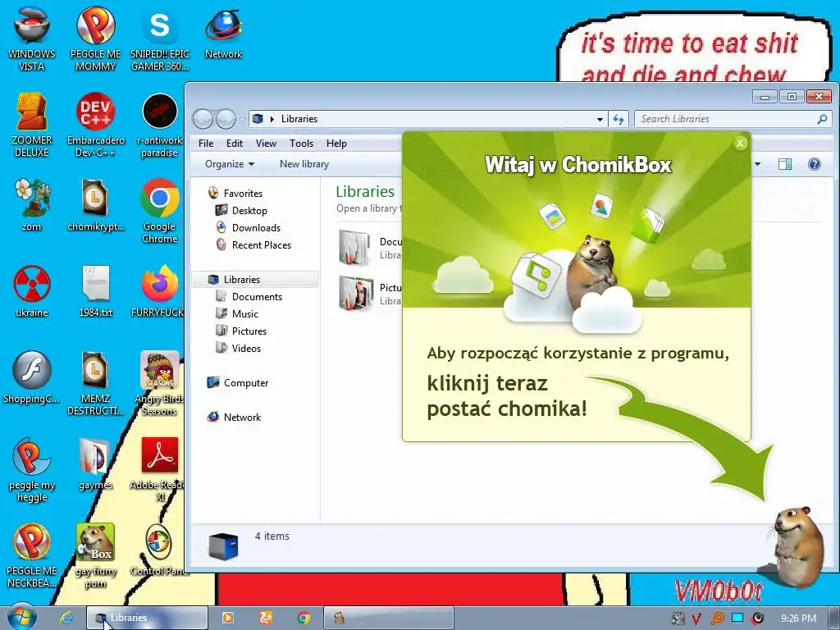The height and width of the screenshot is (630, 840).
Task: Open Control Panel desktop shortcut
Action: pyautogui.click(x=158, y=550)
